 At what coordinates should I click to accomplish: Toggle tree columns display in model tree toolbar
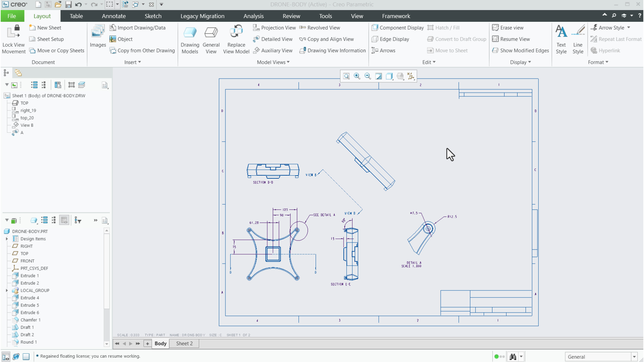[x=64, y=220]
